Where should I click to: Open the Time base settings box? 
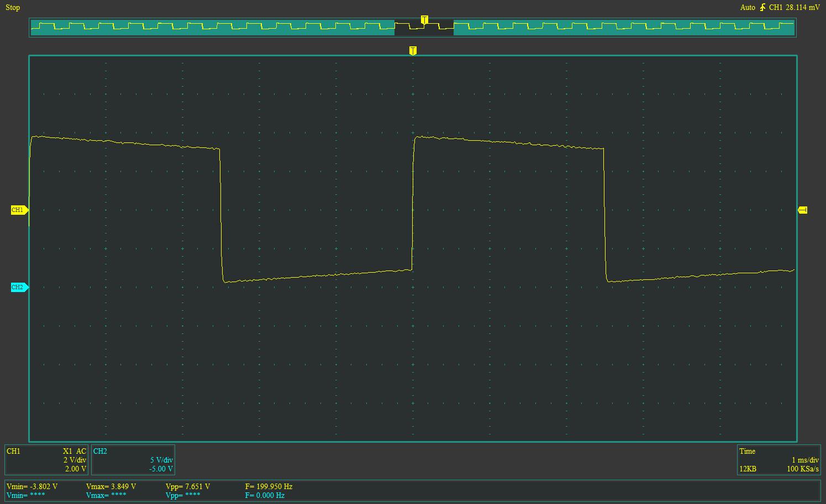coord(779,460)
